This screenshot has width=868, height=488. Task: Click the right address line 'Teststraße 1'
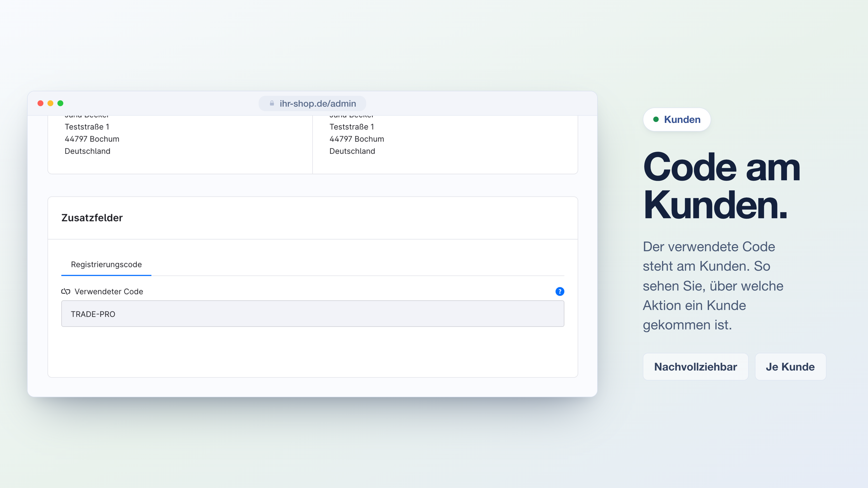[352, 127]
